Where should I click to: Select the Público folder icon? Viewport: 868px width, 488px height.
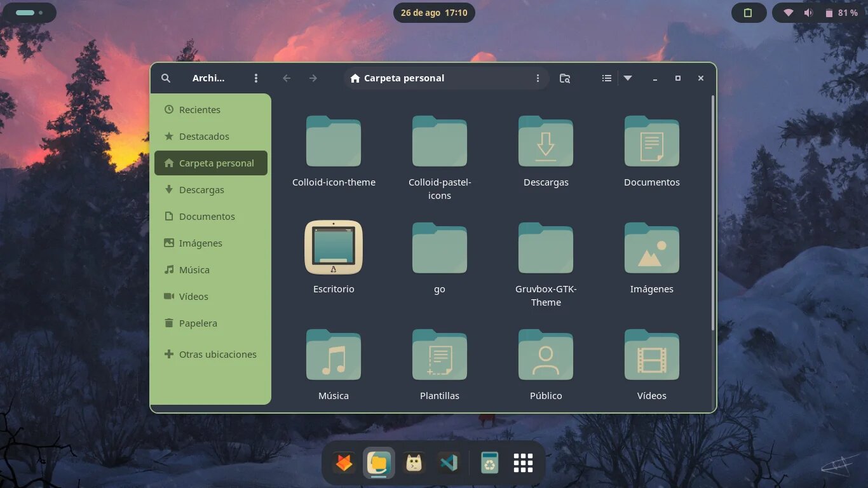point(546,355)
